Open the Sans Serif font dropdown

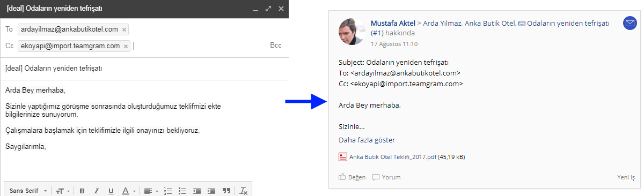tap(28, 191)
